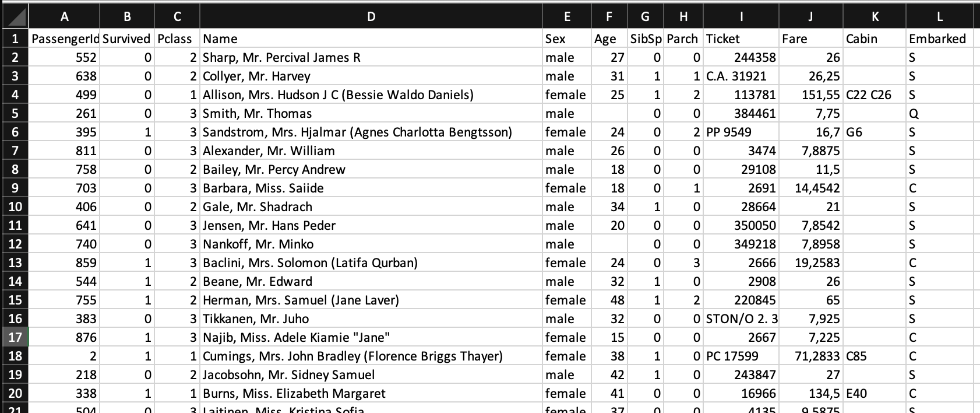The height and width of the screenshot is (413, 980).
Task: Click ticket cell PP 9549
Action: click(x=741, y=132)
